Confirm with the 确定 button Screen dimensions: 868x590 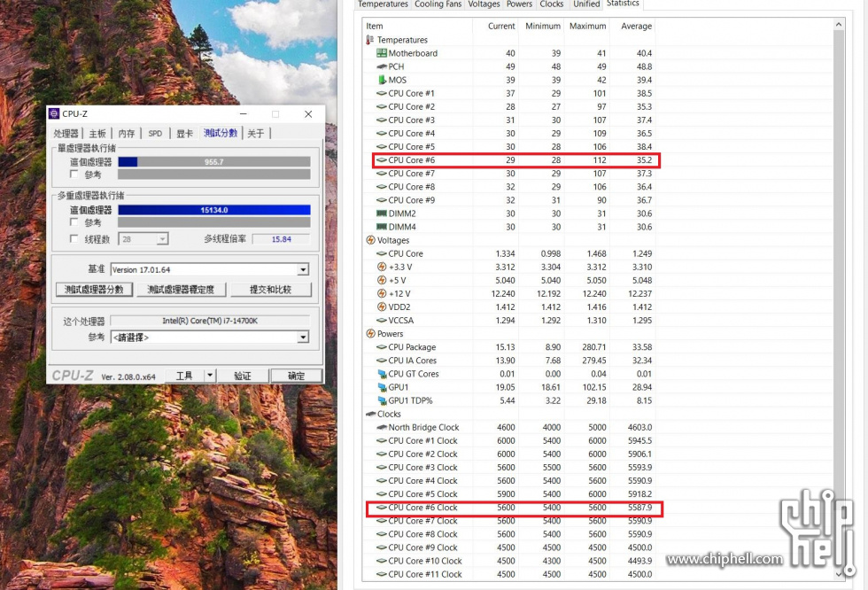point(296,376)
